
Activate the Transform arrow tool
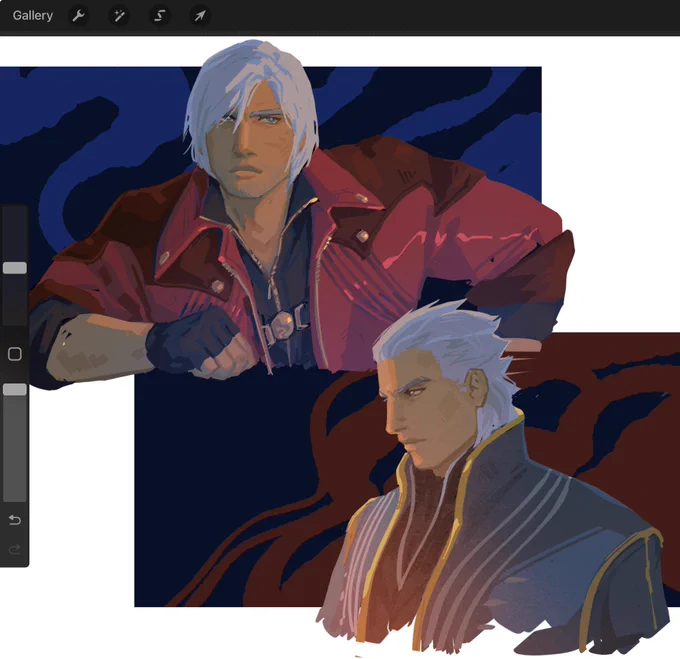[200, 16]
